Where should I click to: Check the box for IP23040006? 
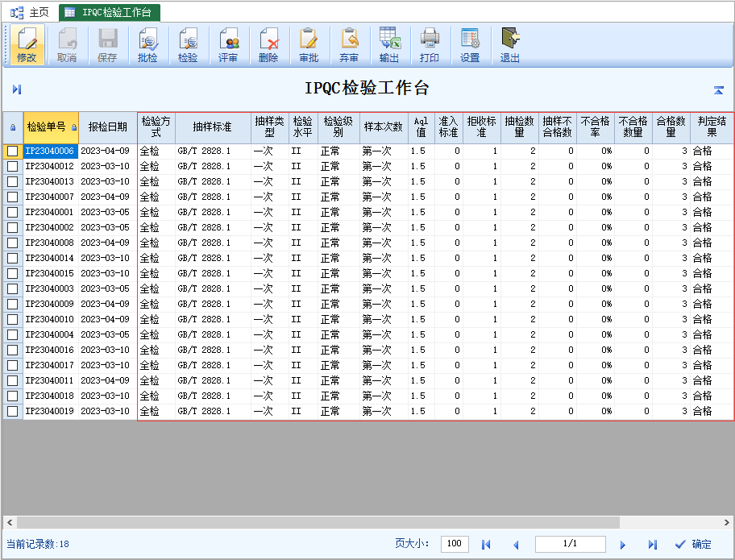(x=13, y=151)
